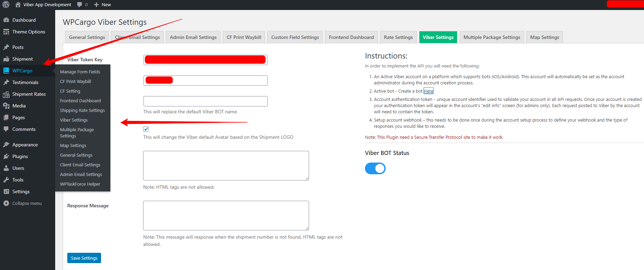
Task: Collapse the admin sidebar menu
Action: click(23, 203)
